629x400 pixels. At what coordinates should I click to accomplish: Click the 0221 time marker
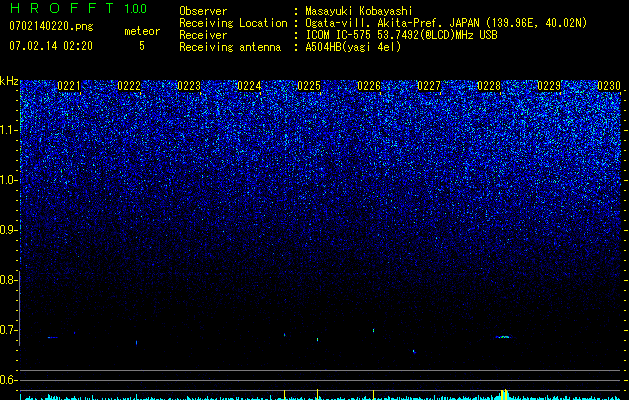(69, 86)
